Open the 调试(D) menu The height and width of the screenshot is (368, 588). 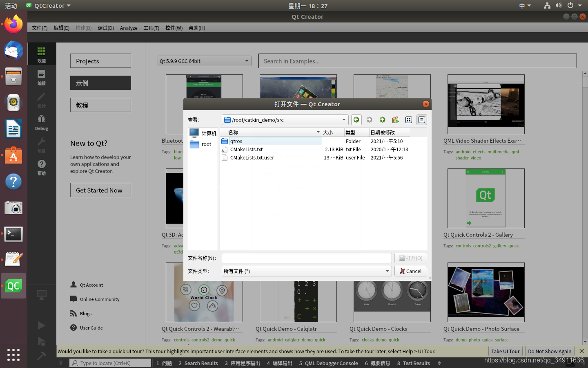coord(106,28)
